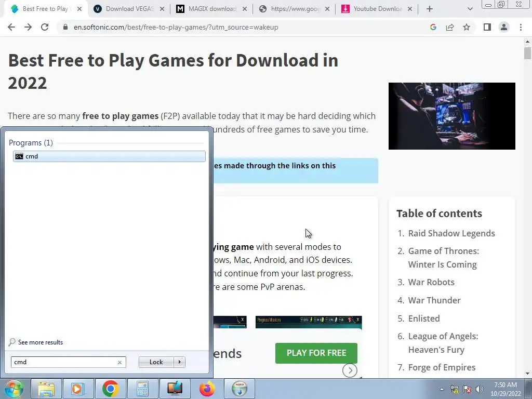Open Calculator from taskbar
The height and width of the screenshot is (399, 532).
tap(142, 389)
